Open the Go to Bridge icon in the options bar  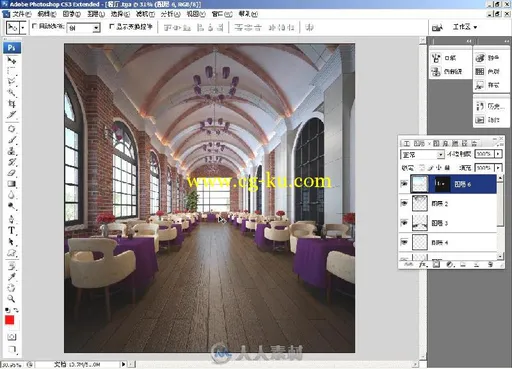[x=437, y=27]
